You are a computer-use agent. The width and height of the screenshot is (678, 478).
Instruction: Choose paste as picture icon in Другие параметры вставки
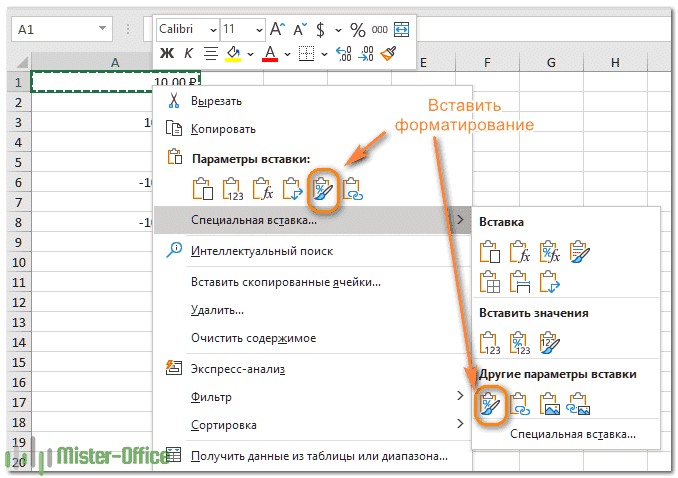549,403
